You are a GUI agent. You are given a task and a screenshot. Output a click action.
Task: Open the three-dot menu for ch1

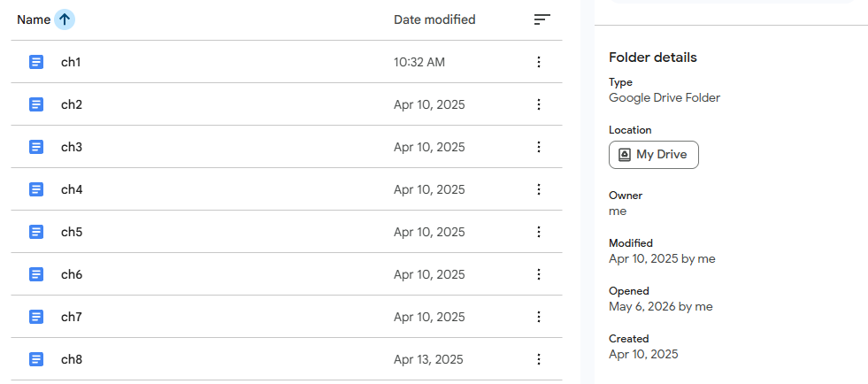(539, 62)
